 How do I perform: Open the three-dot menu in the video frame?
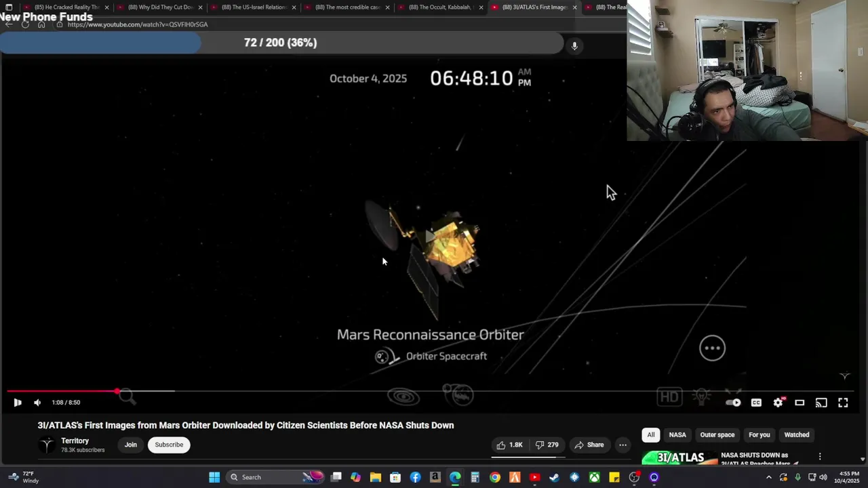click(x=712, y=348)
